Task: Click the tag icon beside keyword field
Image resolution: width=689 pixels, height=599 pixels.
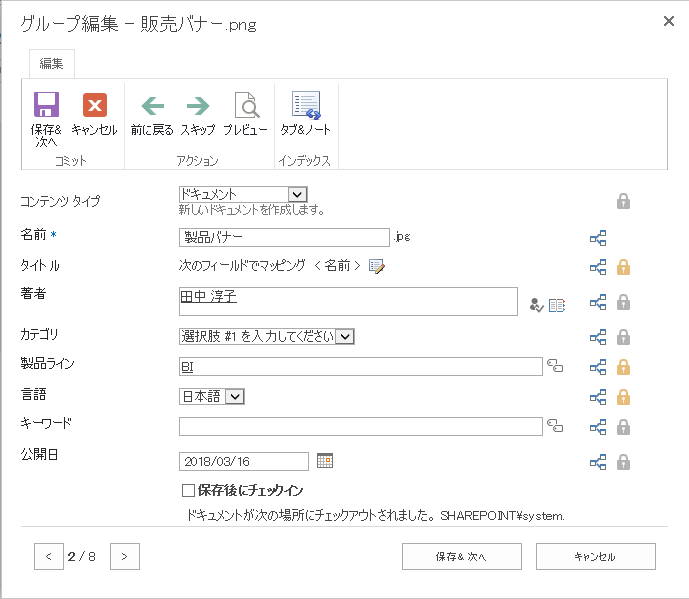Action: coord(555,427)
